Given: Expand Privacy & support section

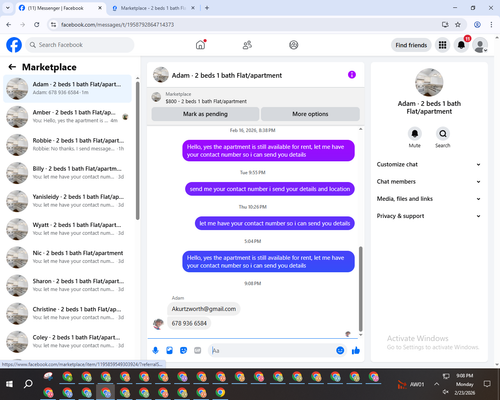Looking at the screenshot, I should 429,216.
